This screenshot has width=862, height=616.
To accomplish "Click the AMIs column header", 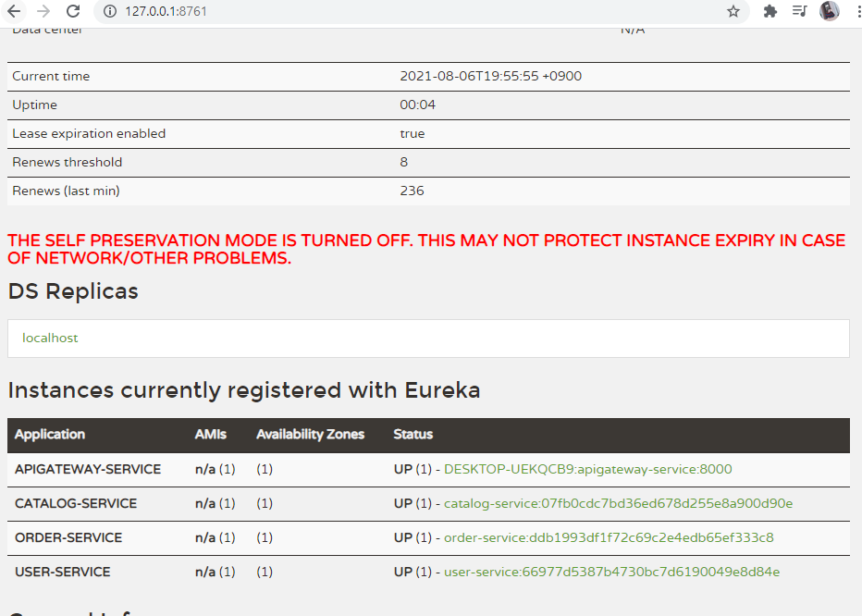I will (211, 434).
